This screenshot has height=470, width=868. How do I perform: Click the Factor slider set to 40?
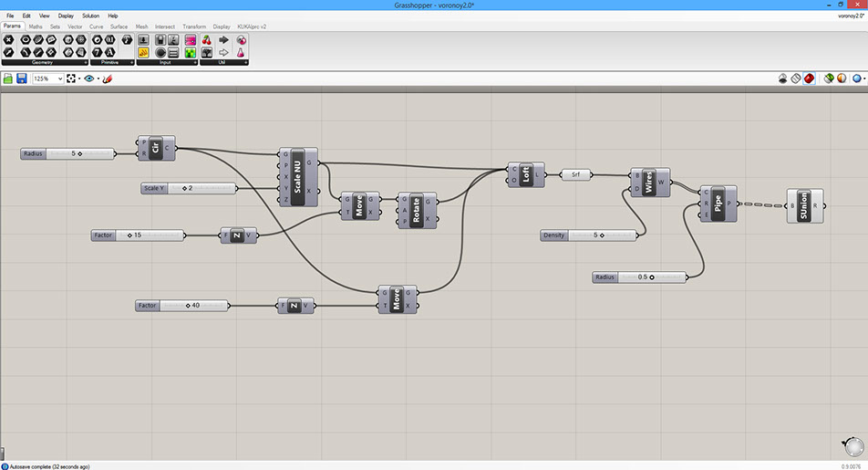(x=182, y=306)
